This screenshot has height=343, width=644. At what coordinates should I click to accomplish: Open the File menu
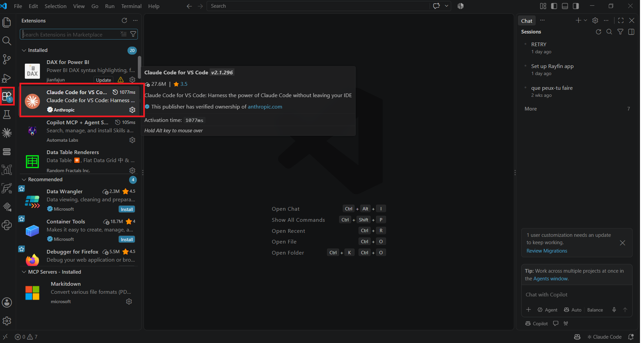[x=18, y=6]
